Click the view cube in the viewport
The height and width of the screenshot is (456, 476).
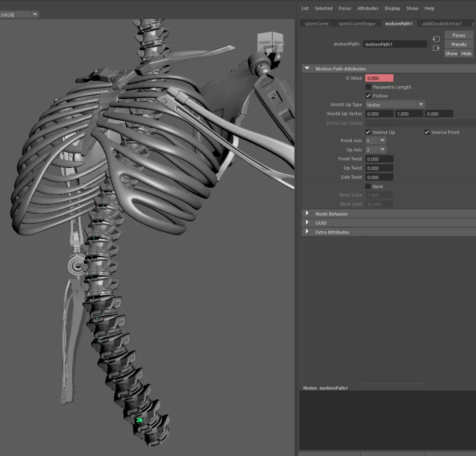[x=270, y=43]
